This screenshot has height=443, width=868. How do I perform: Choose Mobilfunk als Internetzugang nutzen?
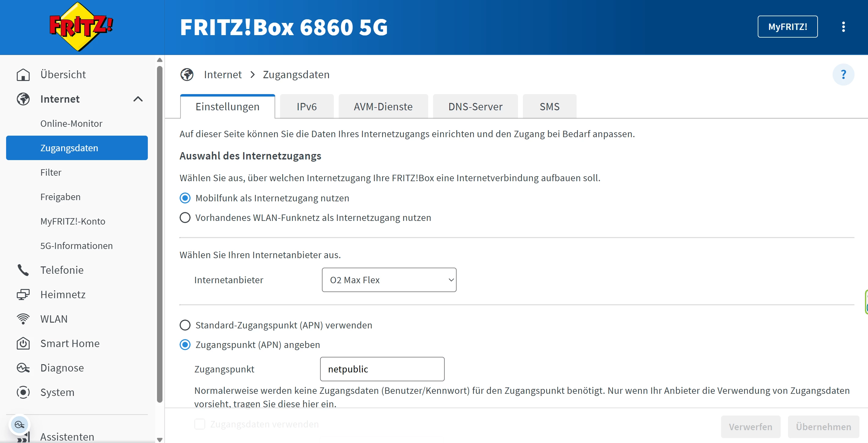185,198
